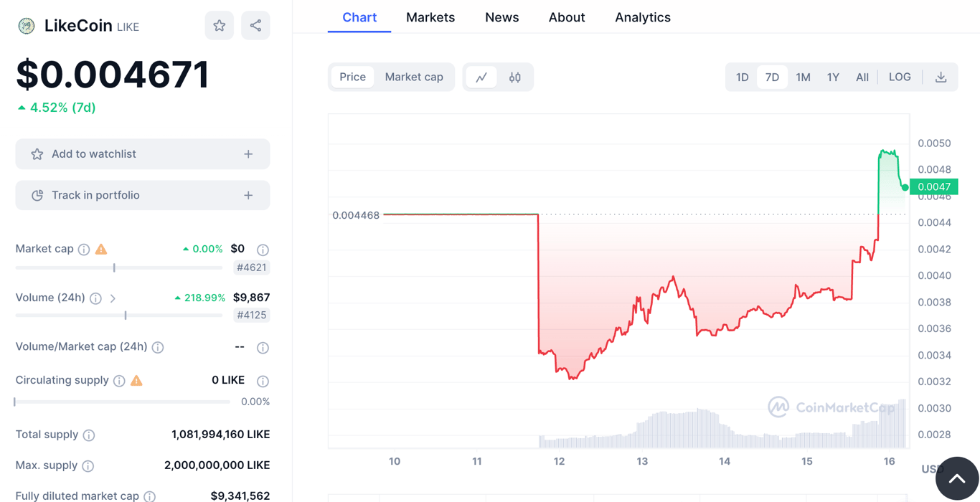Click the green 0.0047 current price label

coord(933,186)
